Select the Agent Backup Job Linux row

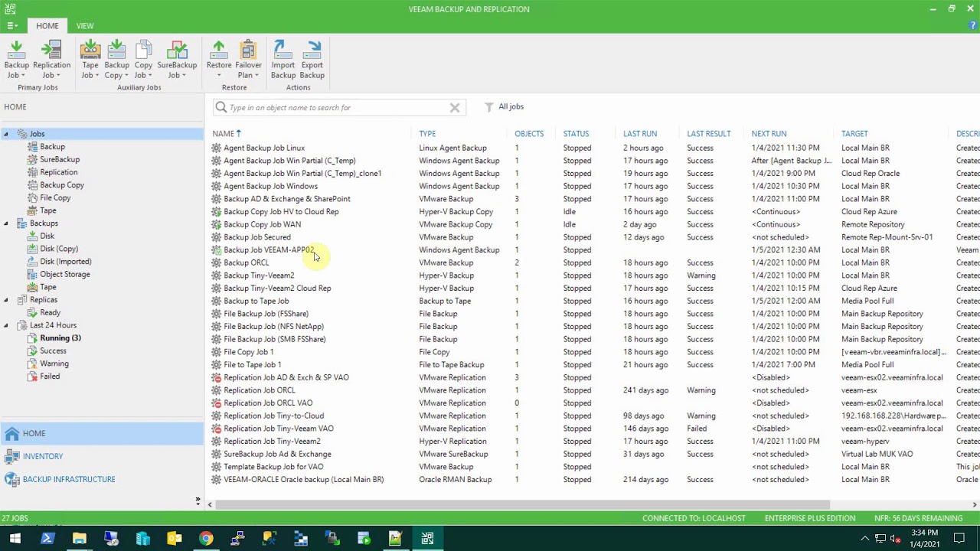(593, 148)
